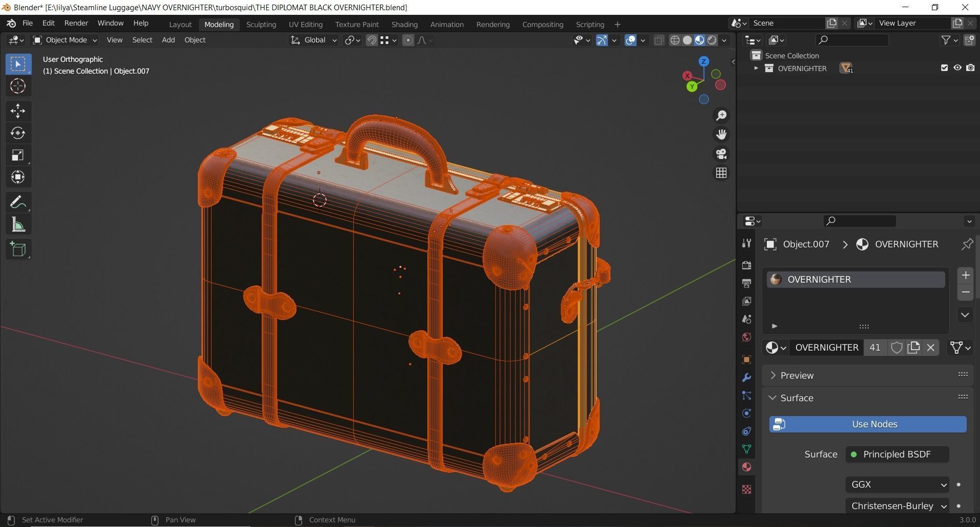Click the Scene name field
The width and height of the screenshot is (980, 527).
pyautogui.click(x=787, y=23)
